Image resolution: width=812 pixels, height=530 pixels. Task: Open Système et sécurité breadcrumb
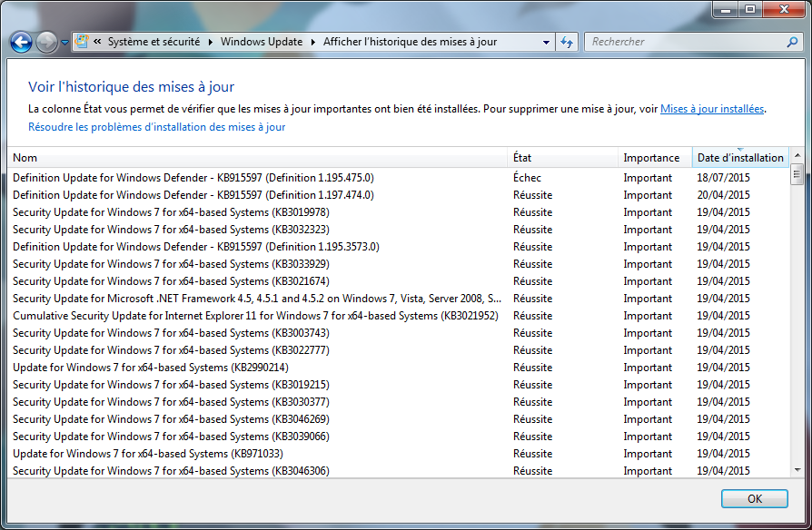[x=153, y=42]
